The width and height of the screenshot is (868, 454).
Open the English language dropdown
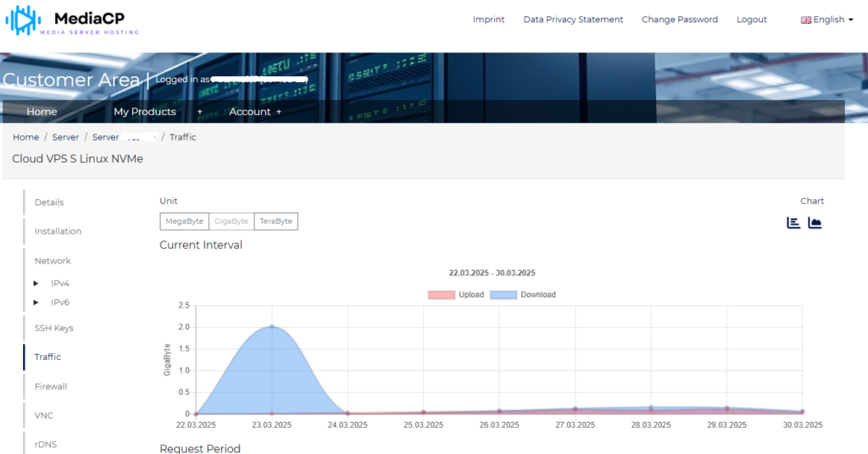[827, 19]
